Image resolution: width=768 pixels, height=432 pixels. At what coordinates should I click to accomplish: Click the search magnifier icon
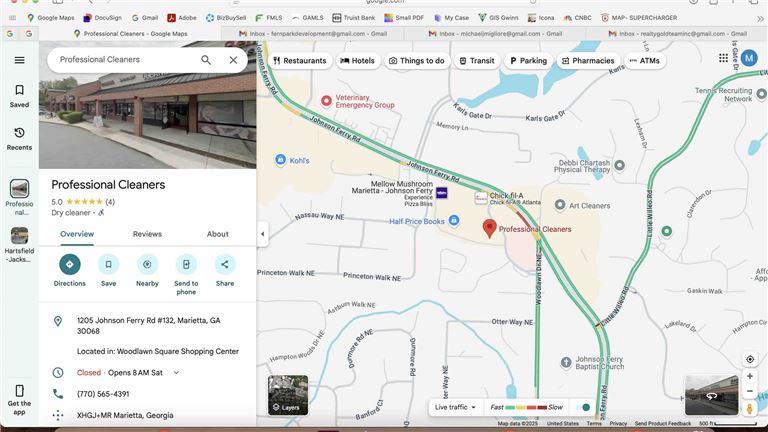206,60
